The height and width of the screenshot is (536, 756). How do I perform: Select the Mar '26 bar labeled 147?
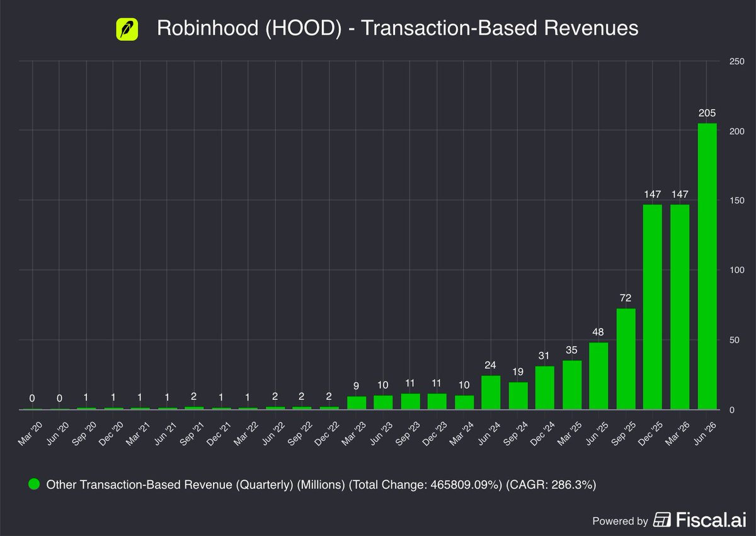(x=680, y=307)
